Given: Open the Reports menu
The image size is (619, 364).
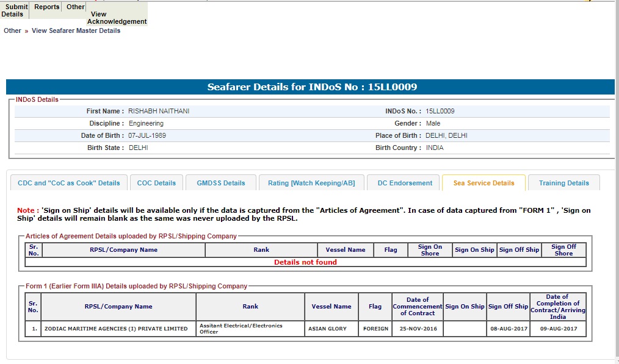Looking at the screenshot, I should pyautogui.click(x=47, y=7).
